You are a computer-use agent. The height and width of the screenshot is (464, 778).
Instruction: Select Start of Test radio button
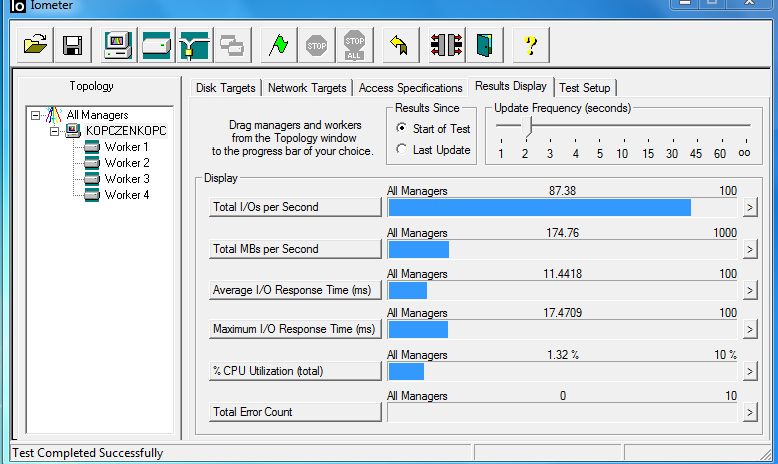tap(401, 128)
